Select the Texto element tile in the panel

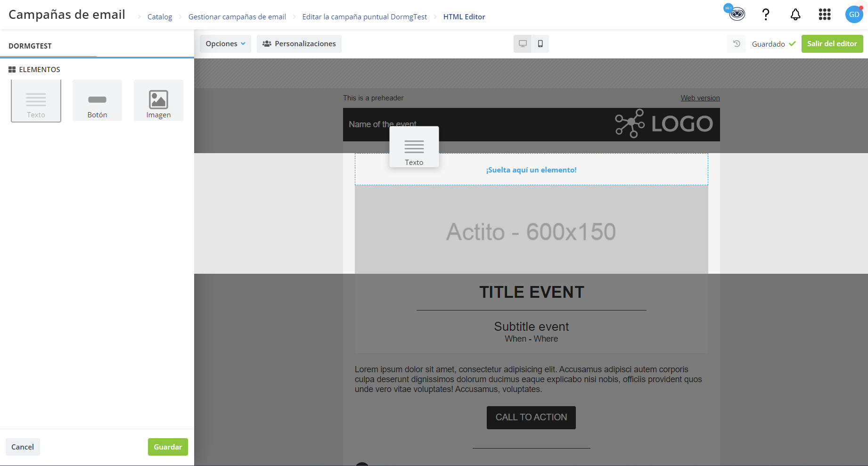click(36, 101)
